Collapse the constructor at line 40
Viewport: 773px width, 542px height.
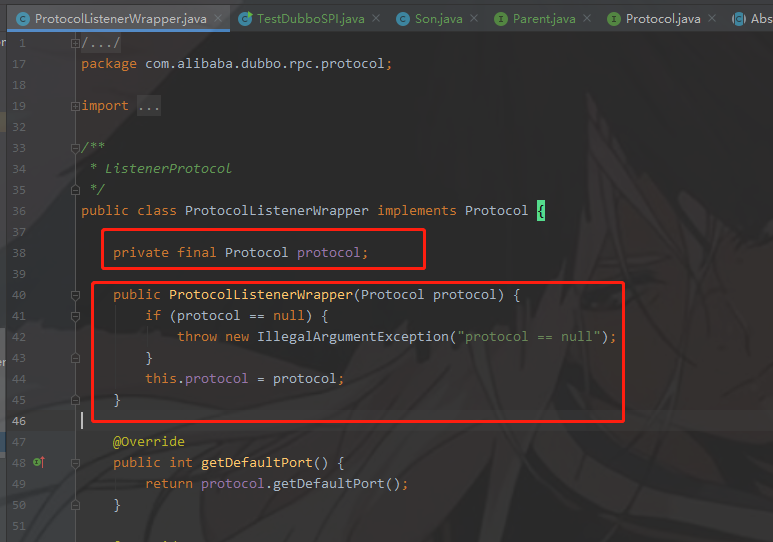tap(75, 295)
